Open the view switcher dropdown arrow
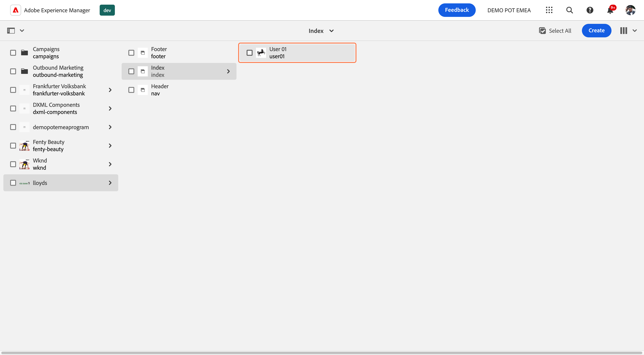 click(x=634, y=31)
